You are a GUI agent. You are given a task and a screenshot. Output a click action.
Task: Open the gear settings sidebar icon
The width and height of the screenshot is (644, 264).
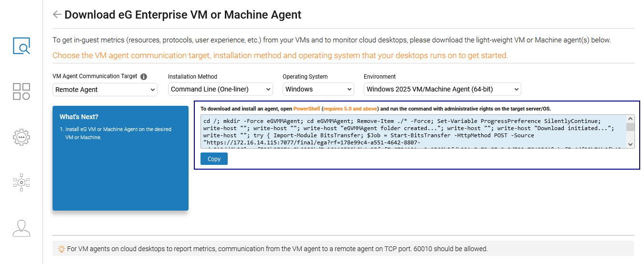[21, 137]
